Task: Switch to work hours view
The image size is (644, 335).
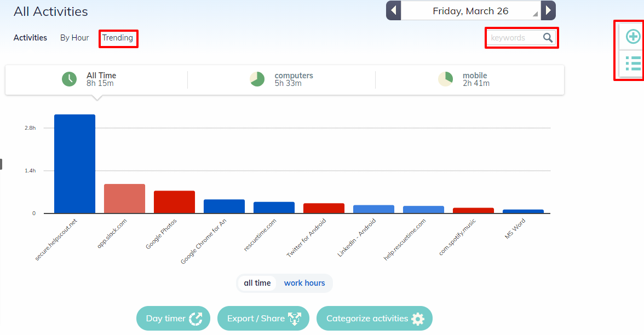Action: pyautogui.click(x=304, y=283)
